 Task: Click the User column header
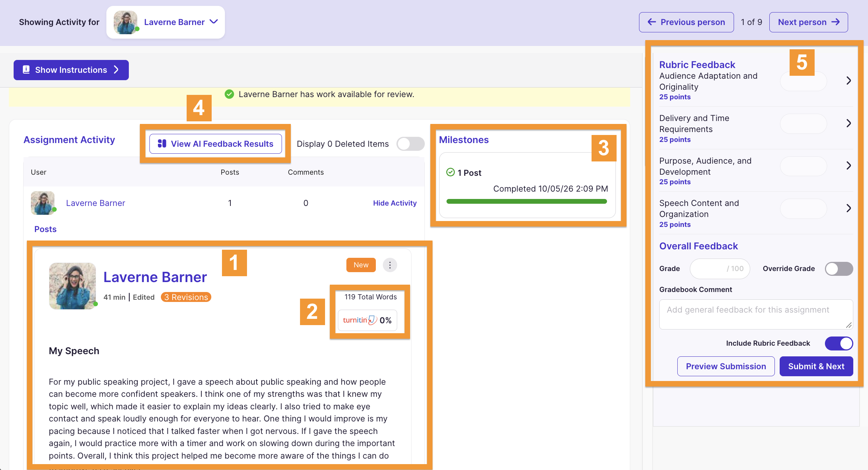(39, 172)
